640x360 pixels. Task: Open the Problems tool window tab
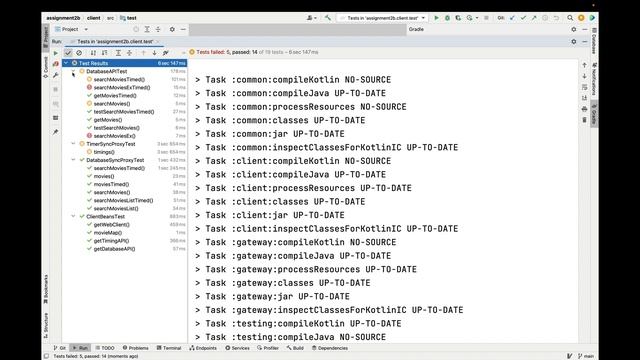[x=136, y=348]
